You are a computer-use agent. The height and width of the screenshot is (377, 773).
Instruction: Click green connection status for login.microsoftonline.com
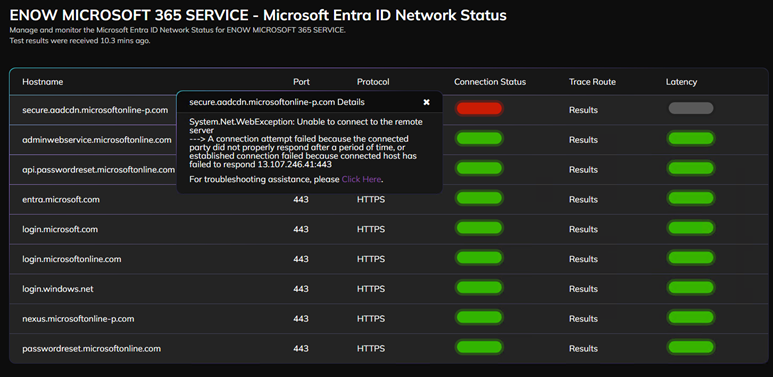coord(479,258)
